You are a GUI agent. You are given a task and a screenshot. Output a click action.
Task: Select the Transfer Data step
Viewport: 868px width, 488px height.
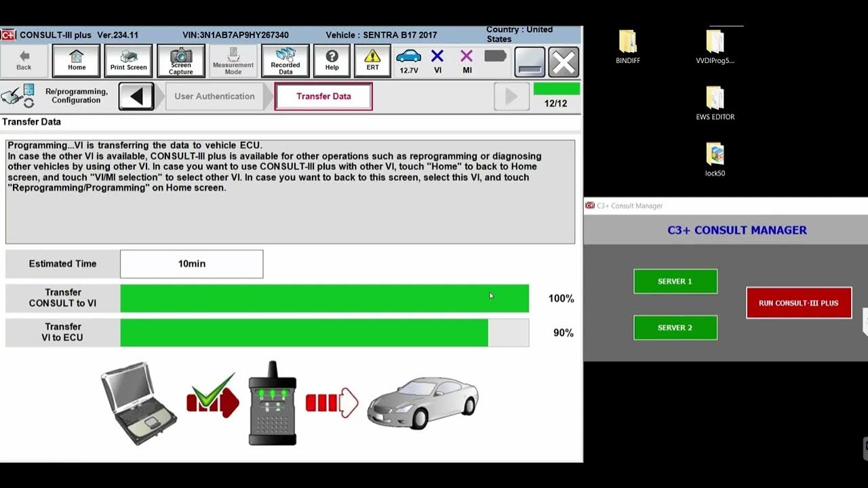point(323,96)
